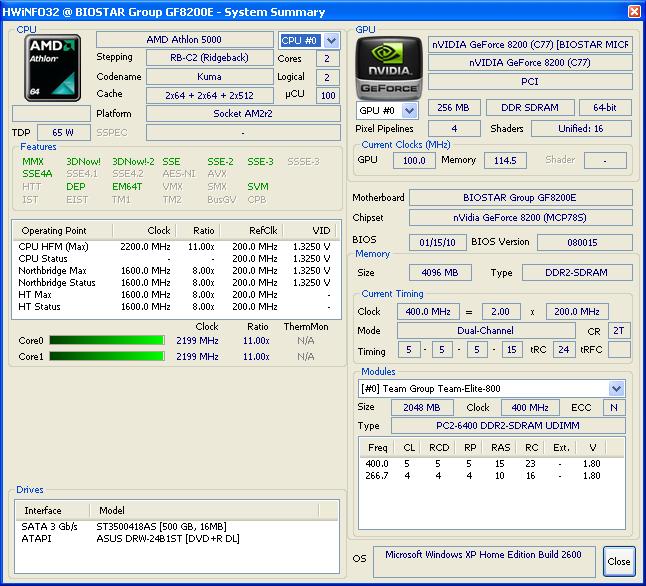Image resolution: width=646 pixels, height=586 pixels.
Task: Click the Kuma codename field
Action: pyautogui.click(x=209, y=76)
